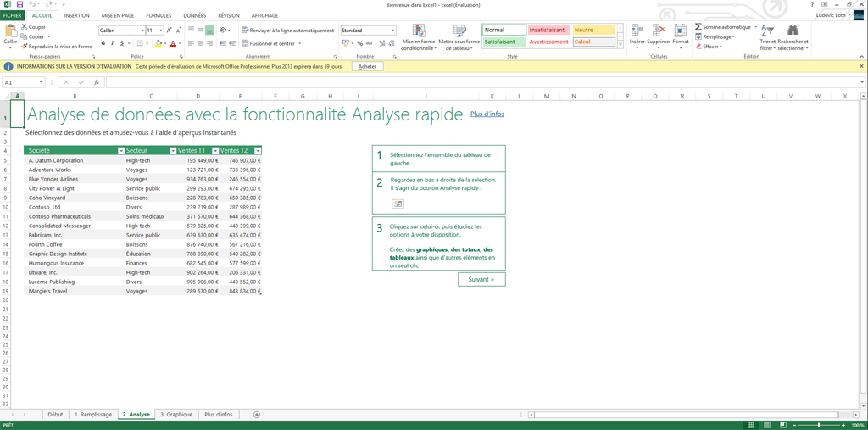868x430 pixels.
Task: Toggle center horizontal alignment
Action: click(x=199, y=43)
